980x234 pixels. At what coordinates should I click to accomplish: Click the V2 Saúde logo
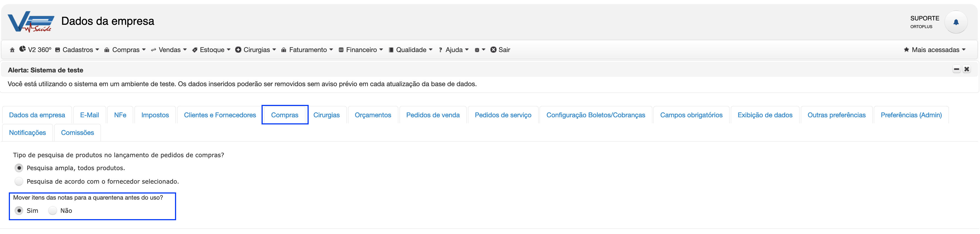[x=31, y=22]
